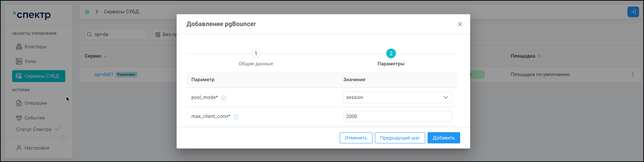Open Операции history page
The width and height of the screenshot is (644, 162).
[x=36, y=103]
